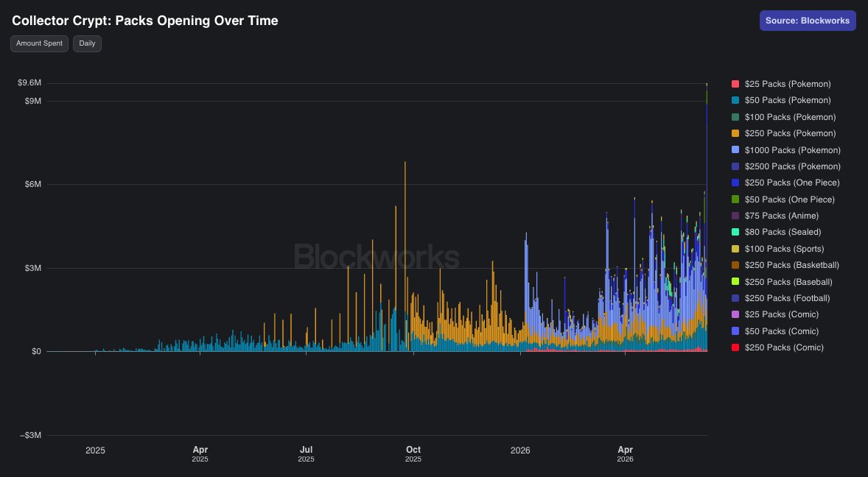Click the Jul 2025 x-axis label
Screen dimensions: 868x477
pyautogui.click(x=306, y=453)
